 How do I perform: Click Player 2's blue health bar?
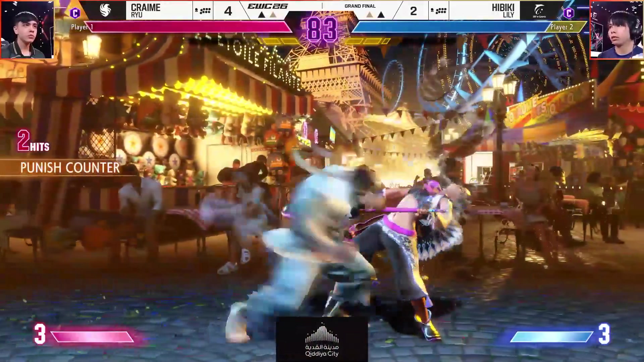451,27
